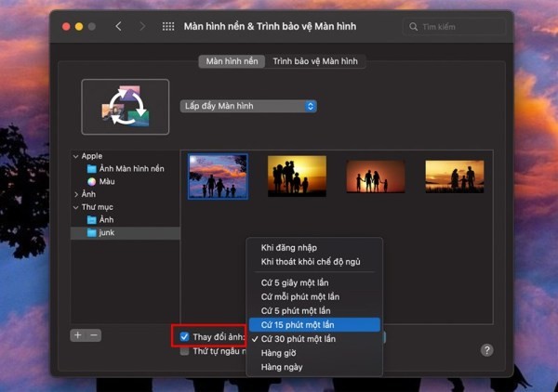Add a folder with the plus button
Screen dimensions: 558x392
[78, 335]
